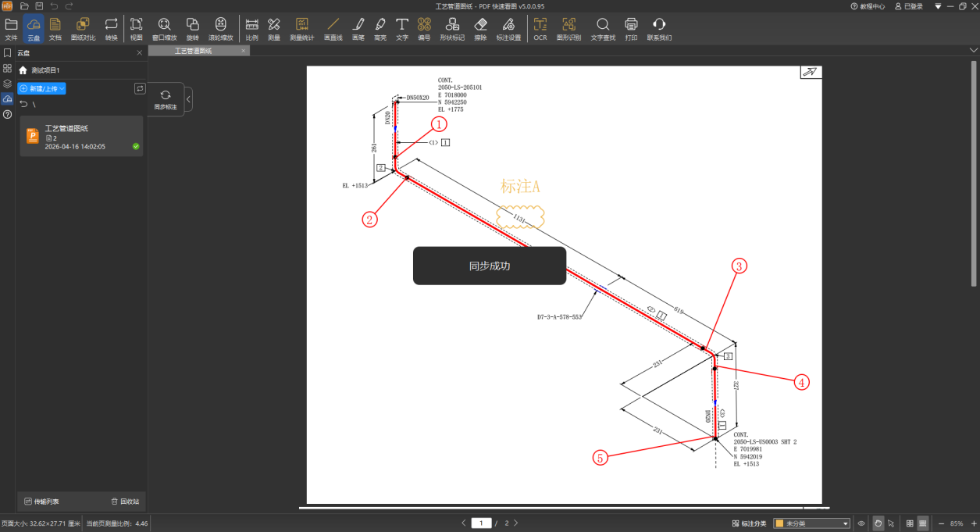Open the layers icon in left sidebar

7,84
